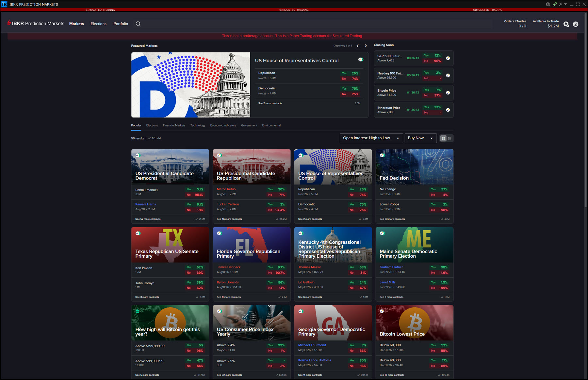588x380 pixels.
Task: Select Yes 86% for Byron Donalds
Action: click(276, 283)
